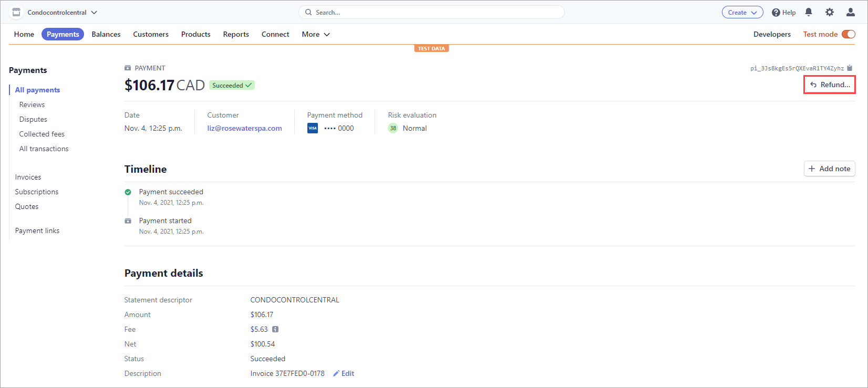The width and height of the screenshot is (868, 388).
Task: Edit the invoice description
Action: pyautogui.click(x=344, y=373)
